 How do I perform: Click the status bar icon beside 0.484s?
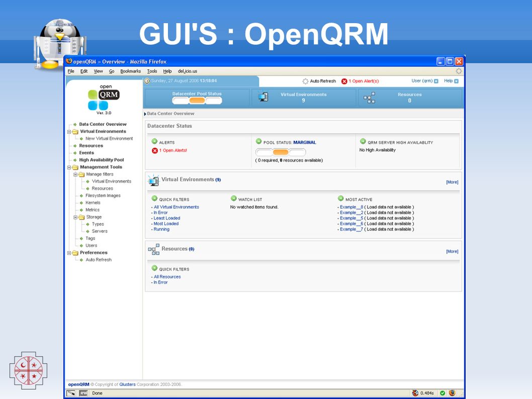[415, 393]
